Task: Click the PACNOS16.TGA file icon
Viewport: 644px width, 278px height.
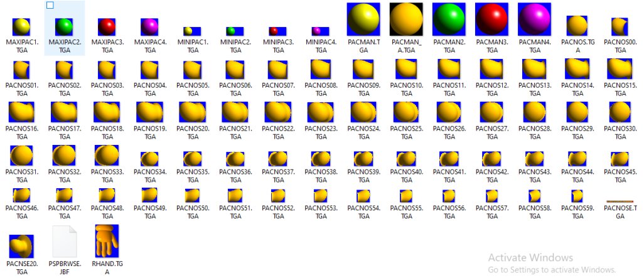Action: point(21,112)
